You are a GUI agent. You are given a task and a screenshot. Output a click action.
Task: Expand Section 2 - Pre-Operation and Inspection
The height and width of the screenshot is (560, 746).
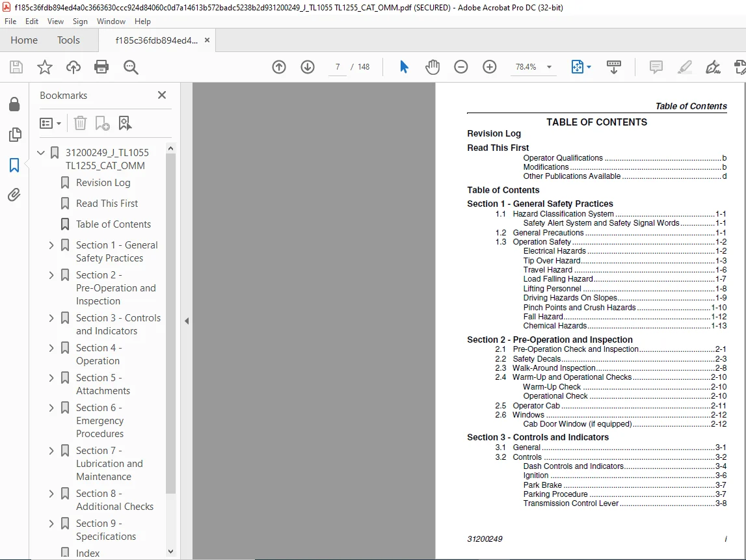tap(51, 275)
